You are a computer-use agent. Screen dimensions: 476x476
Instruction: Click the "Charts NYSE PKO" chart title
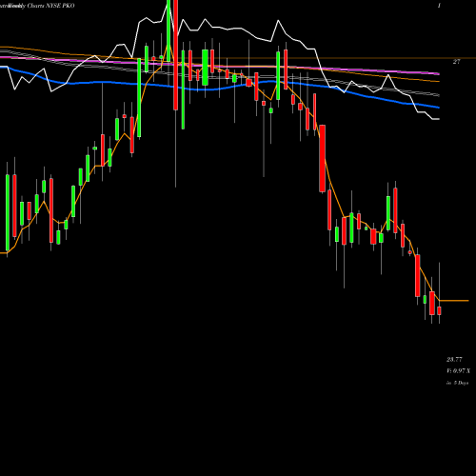(x=50, y=6)
